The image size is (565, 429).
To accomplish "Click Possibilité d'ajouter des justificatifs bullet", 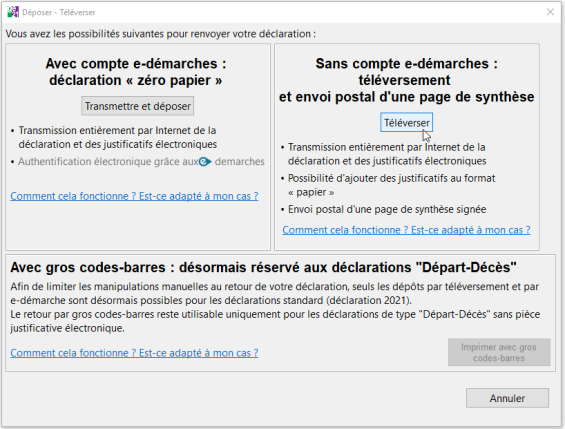I will coord(392,185).
